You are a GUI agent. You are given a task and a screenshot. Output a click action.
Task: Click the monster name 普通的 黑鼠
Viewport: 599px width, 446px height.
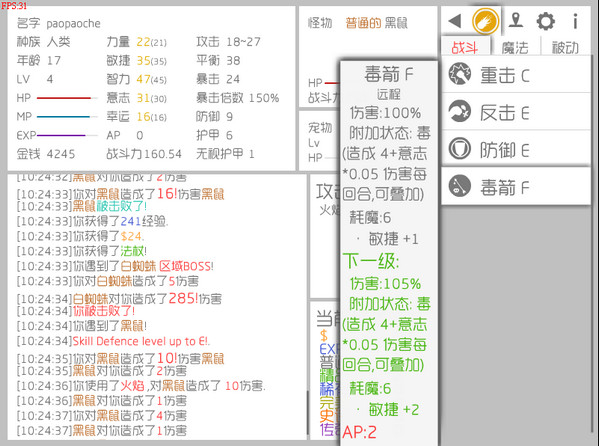(x=376, y=23)
